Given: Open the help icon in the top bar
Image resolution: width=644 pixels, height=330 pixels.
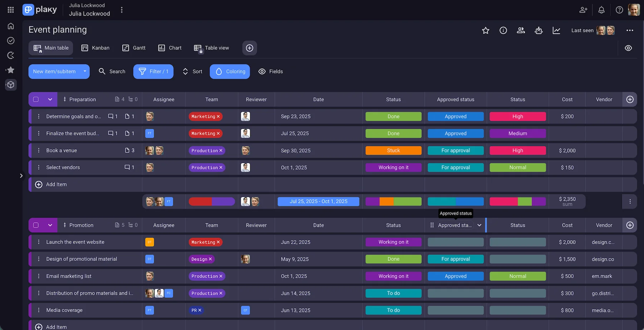Looking at the screenshot, I should click(x=619, y=10).
